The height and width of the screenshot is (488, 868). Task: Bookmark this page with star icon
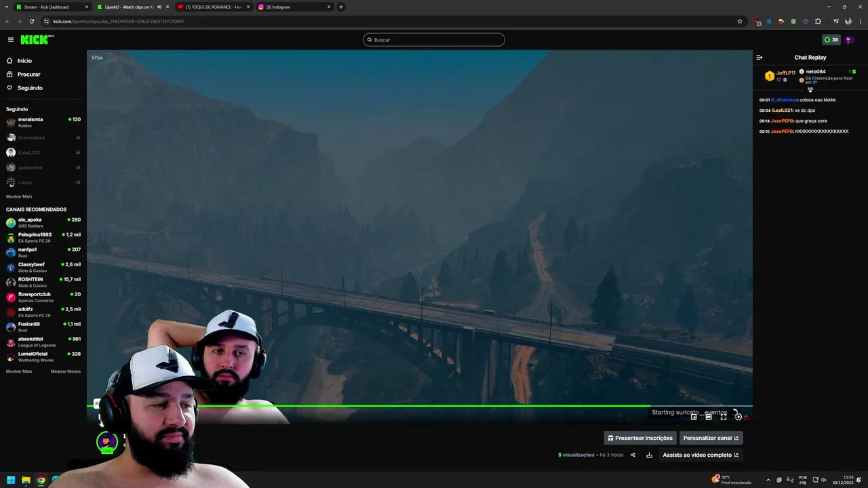[x=740, y=21]
